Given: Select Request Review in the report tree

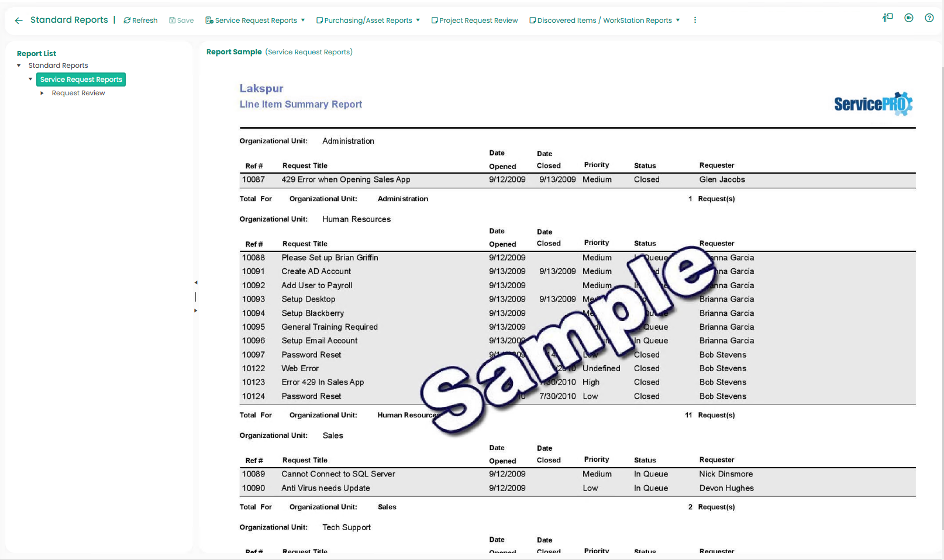Looking at the screenshot, I should tap(78, 93).
